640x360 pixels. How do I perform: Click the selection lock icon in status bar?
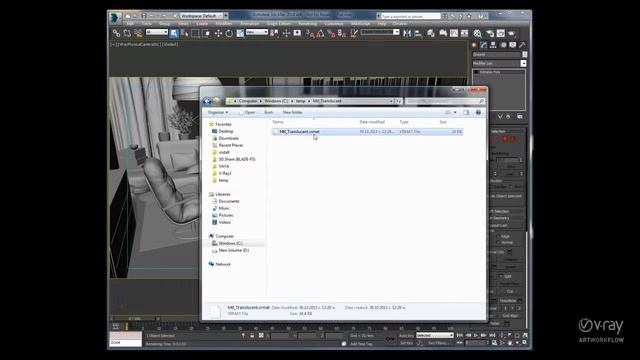pyautogui.click(x=252, y=336)
